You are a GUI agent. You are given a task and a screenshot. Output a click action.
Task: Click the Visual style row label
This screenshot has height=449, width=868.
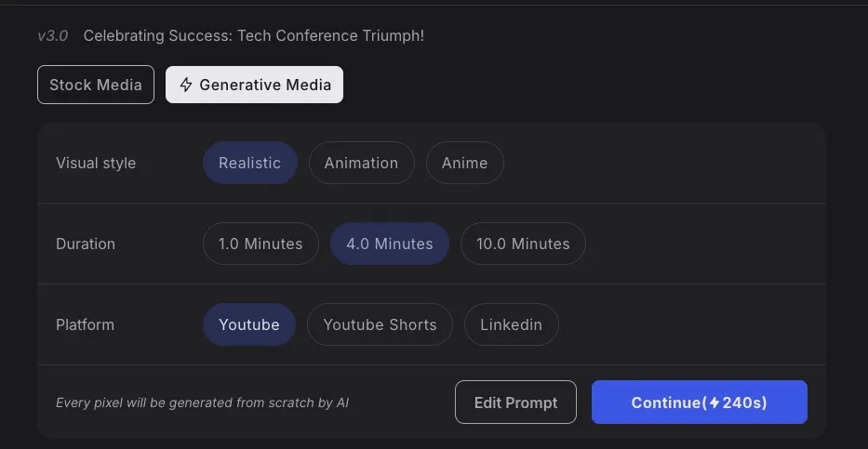96,163
